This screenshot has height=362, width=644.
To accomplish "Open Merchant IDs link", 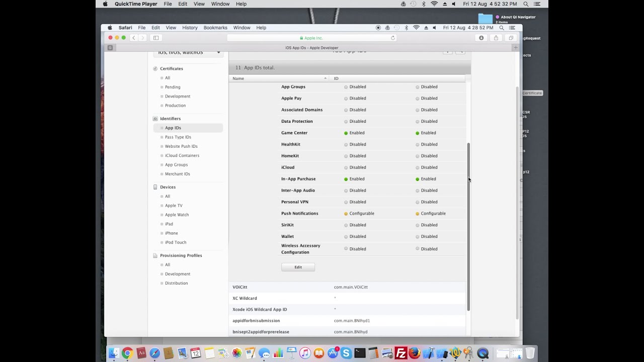I will click(x=178, y=174).
